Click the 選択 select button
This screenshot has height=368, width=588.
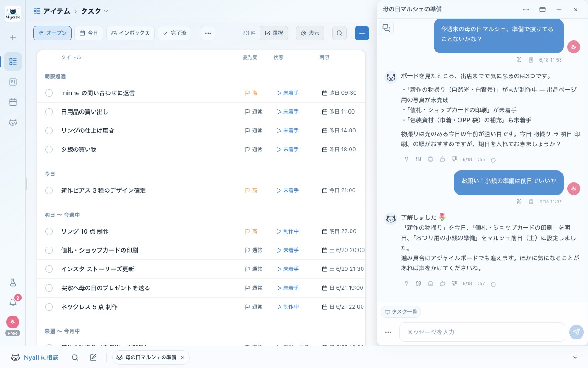tap(274, 33)
